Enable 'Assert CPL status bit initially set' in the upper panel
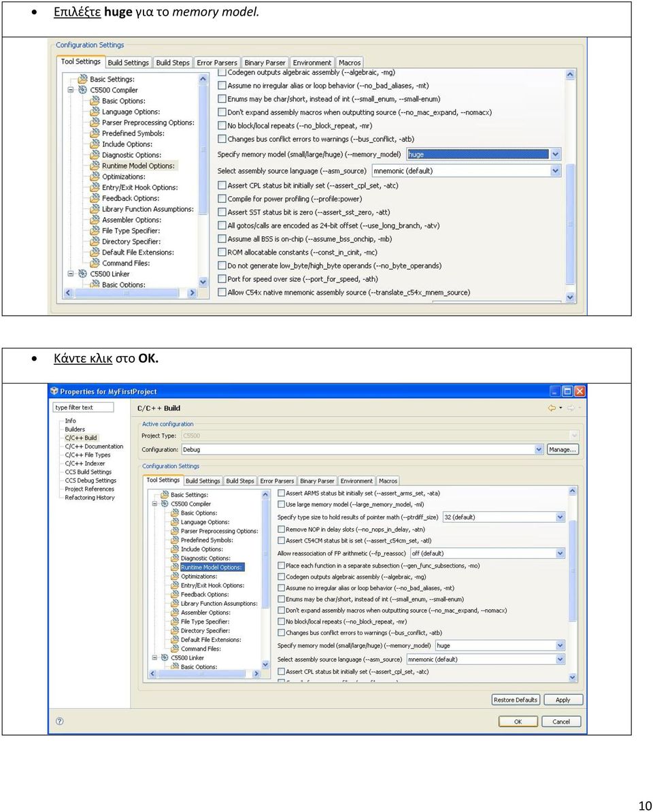Image resolution: width=653 pixels, height=812 pixels. click(x=222, y=185)
